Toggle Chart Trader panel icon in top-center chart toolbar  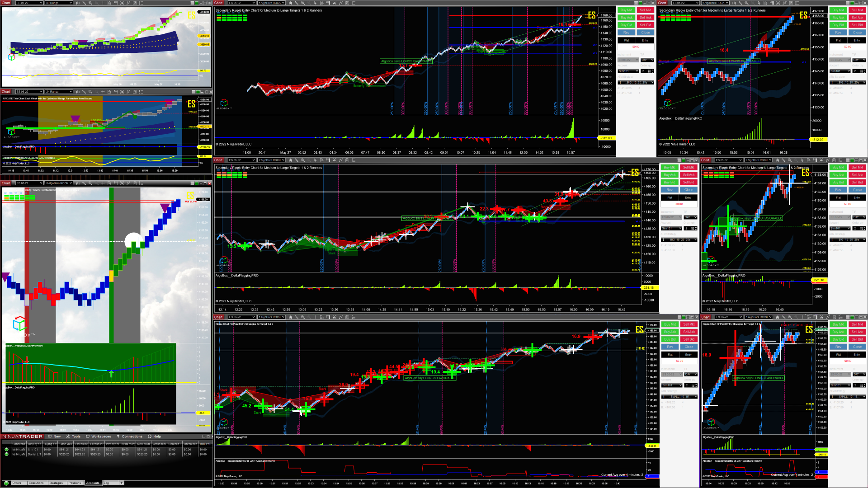tap(328, 3)
